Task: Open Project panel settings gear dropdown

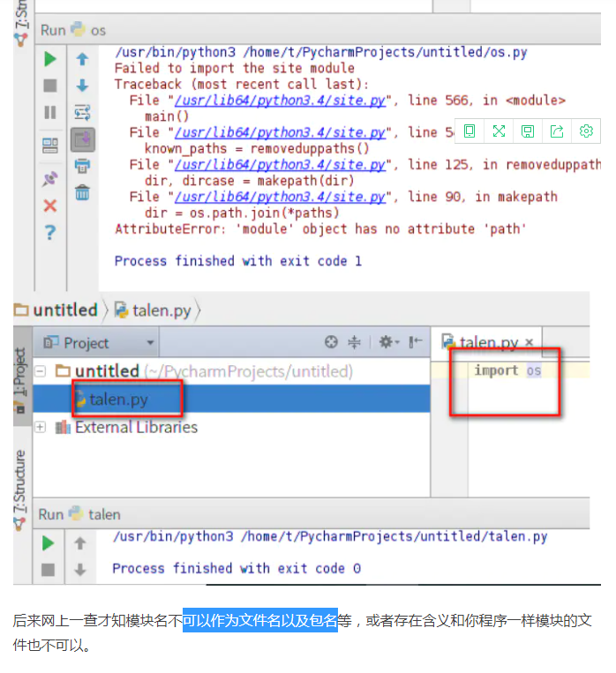Action: [x=389, y=342]
